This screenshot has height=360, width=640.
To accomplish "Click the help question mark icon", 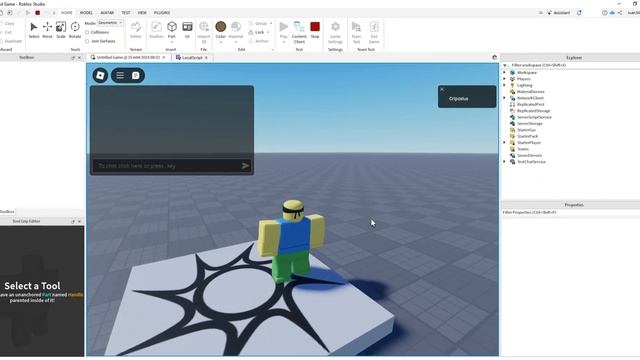I will click(604, 13).
